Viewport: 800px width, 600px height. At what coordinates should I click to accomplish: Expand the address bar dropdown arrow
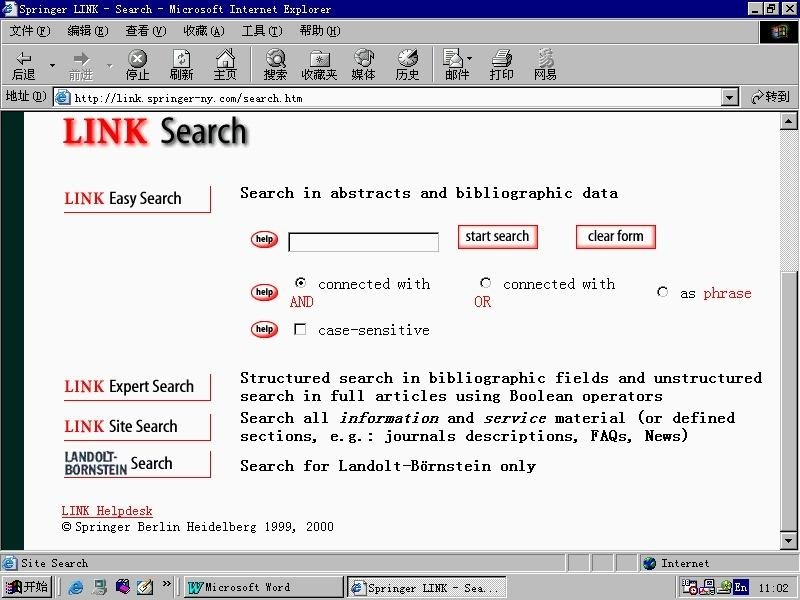click(730, 97)
